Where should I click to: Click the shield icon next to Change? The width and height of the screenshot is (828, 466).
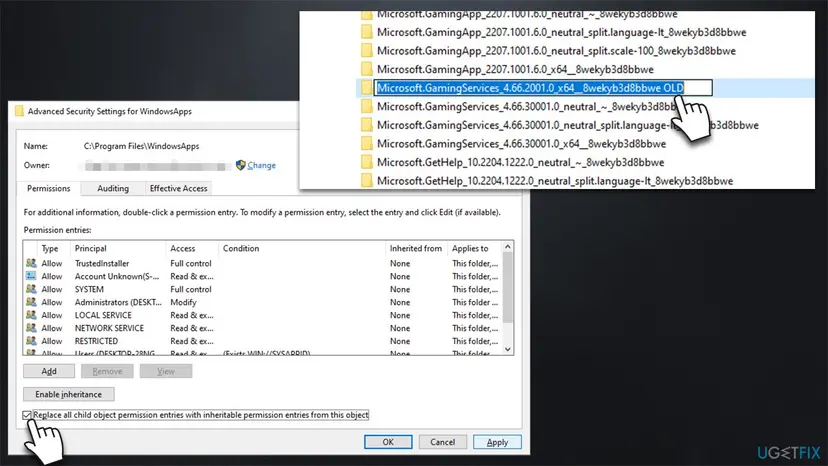point(241,165)
